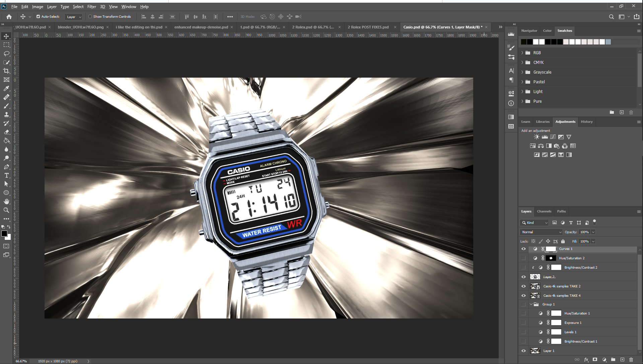Create new fill or adjustment layer icon
The image size is (643, 364).
pos(604,360)
